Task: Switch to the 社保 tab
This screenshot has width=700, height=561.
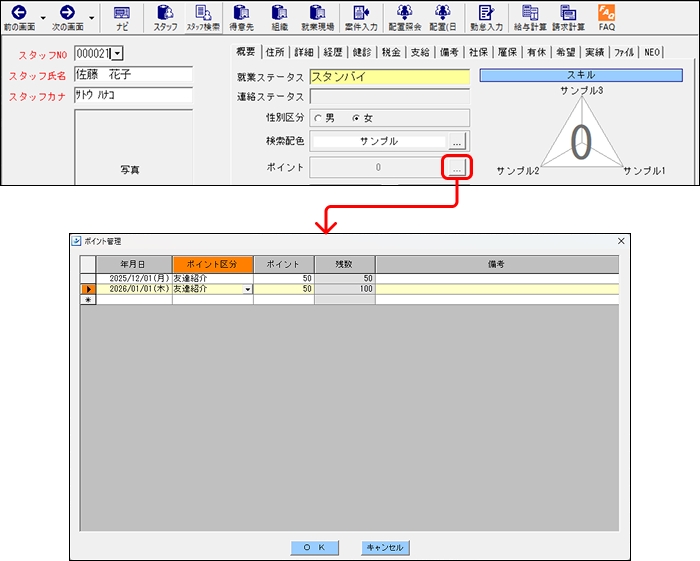Action: point(479,52)
